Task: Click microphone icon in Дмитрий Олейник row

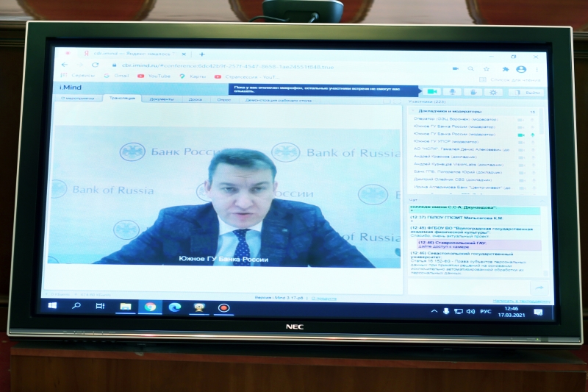Action: click(533, 180)
